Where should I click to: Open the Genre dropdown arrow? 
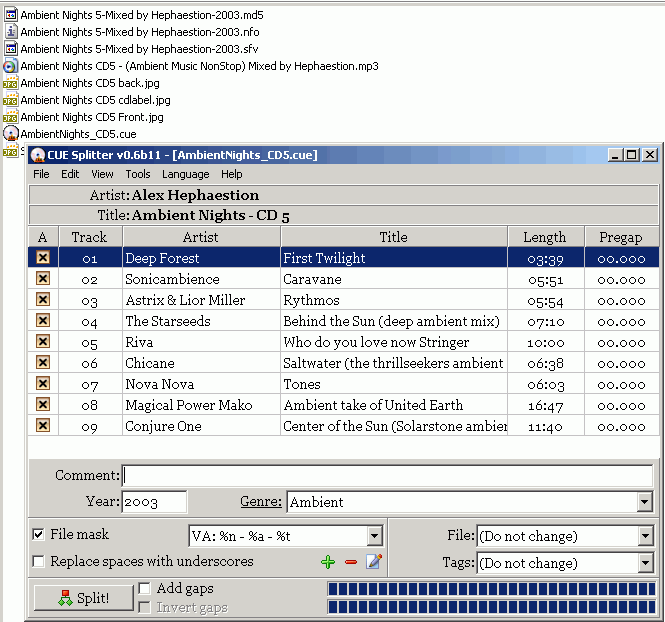pos(645,502)
